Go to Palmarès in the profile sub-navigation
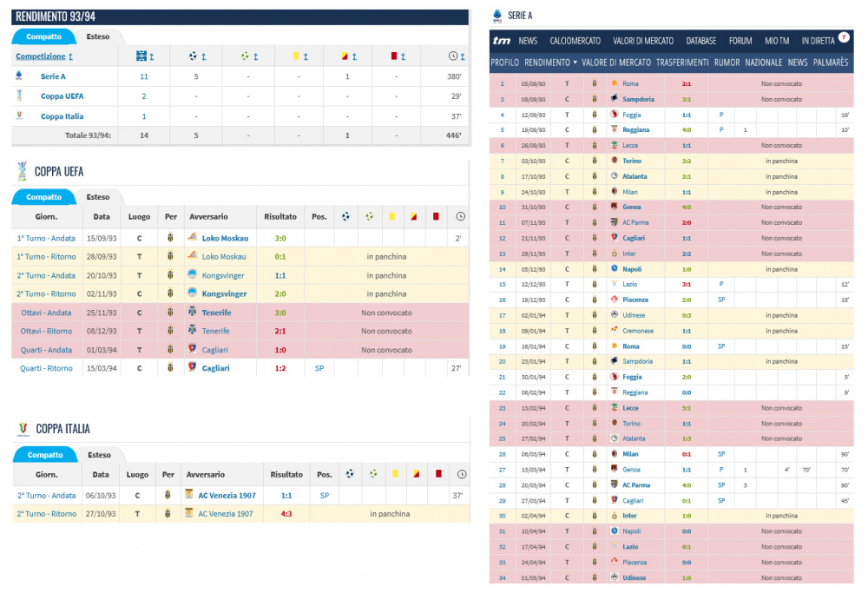This screenshot has height=593, width=868. [x=831, y=63]
